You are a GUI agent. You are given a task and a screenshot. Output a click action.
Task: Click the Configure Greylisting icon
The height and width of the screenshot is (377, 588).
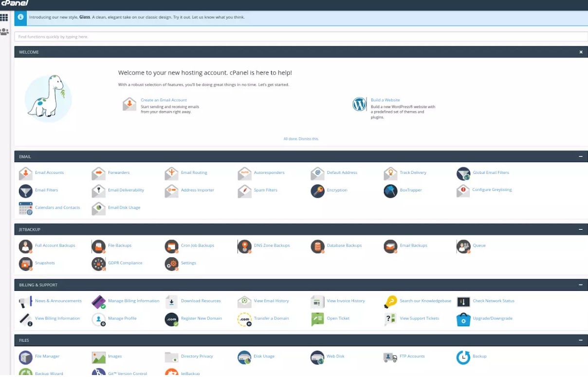(x=463, y=190)
